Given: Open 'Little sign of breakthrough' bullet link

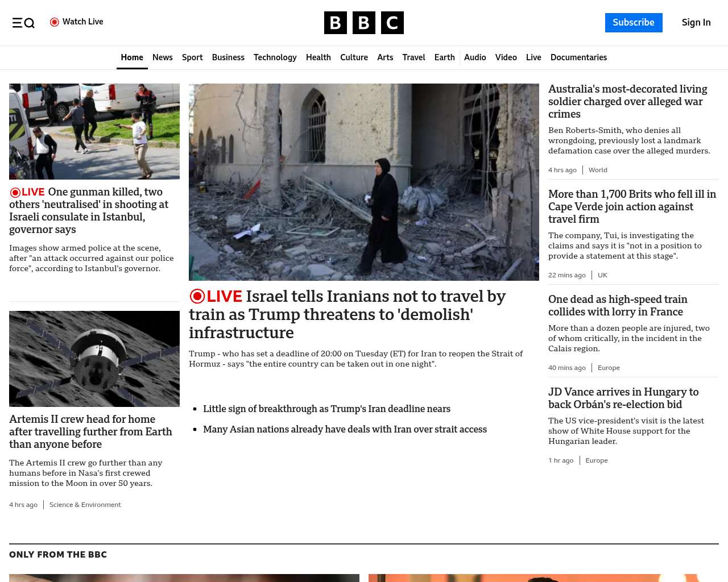Looking at the screenshot, I should [x=326, y=409].
